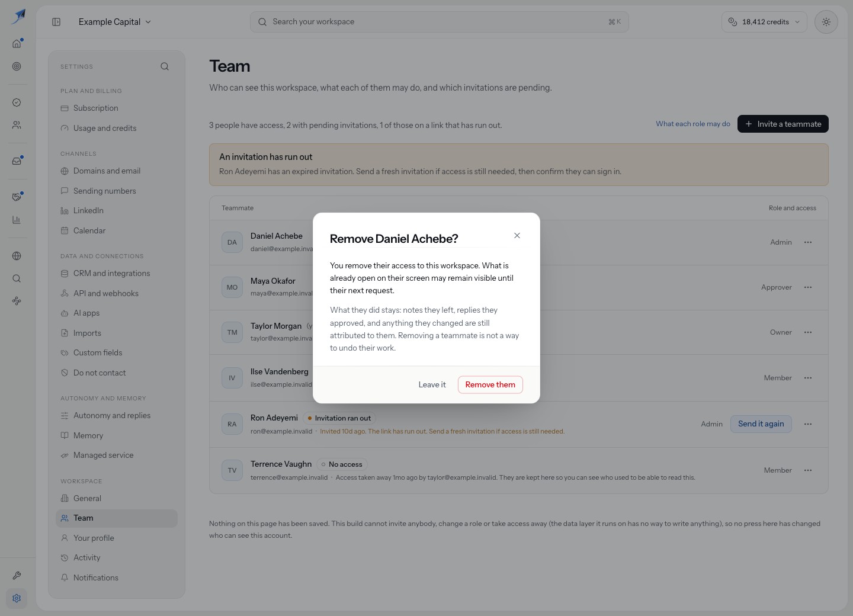
Task: Open the people icon in left rail
Action: [x=17, y=125]
